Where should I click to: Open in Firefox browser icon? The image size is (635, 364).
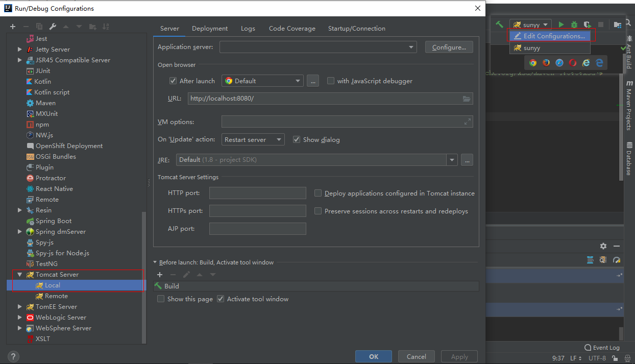(x=546, y=63)
